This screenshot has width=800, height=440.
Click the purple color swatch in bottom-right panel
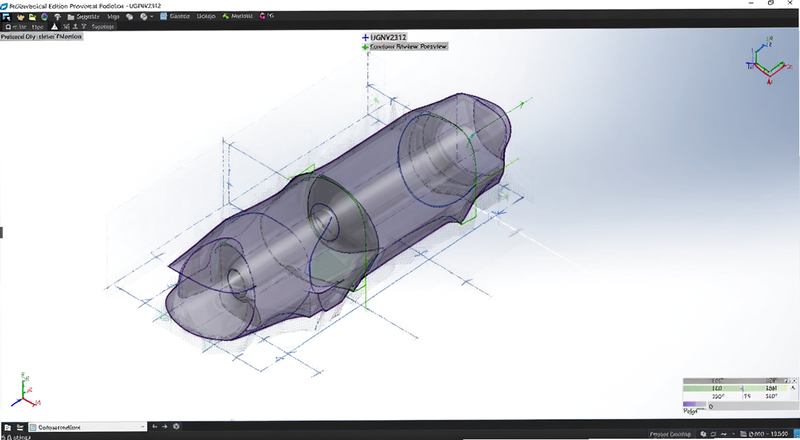[x=694, y=404]
